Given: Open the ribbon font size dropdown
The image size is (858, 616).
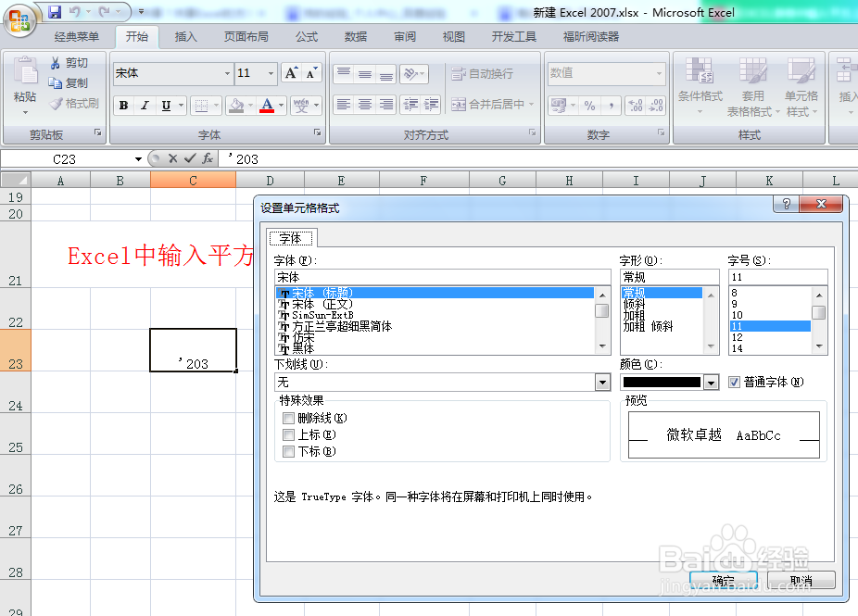Looking at the screenshot, I should coord(271,73).
